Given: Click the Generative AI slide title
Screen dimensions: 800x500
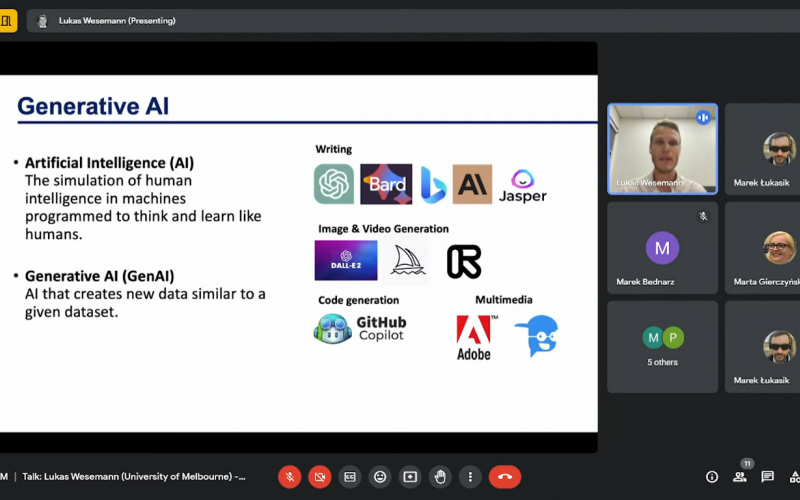Looking at the screenshot, I should (93, 106).
